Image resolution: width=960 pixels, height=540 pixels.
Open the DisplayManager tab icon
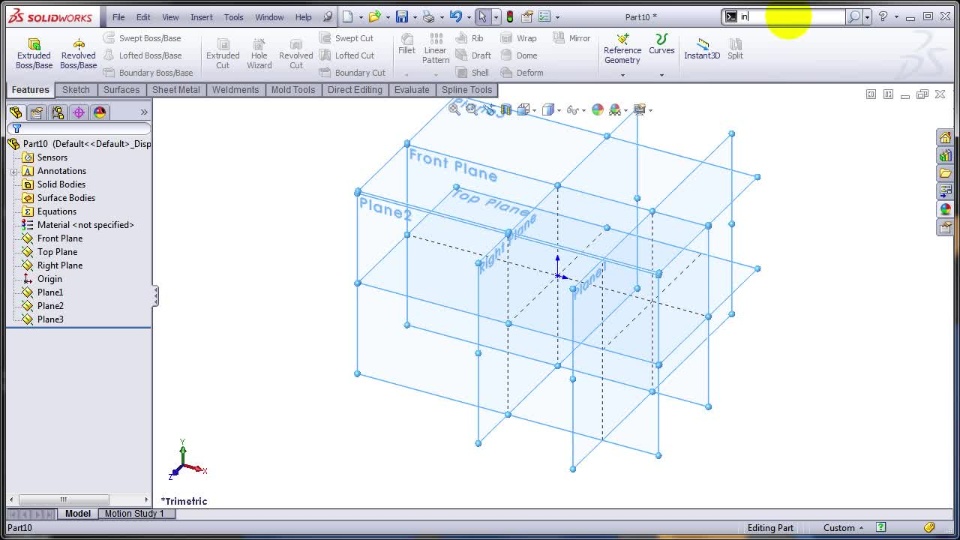tap(99, 113)
